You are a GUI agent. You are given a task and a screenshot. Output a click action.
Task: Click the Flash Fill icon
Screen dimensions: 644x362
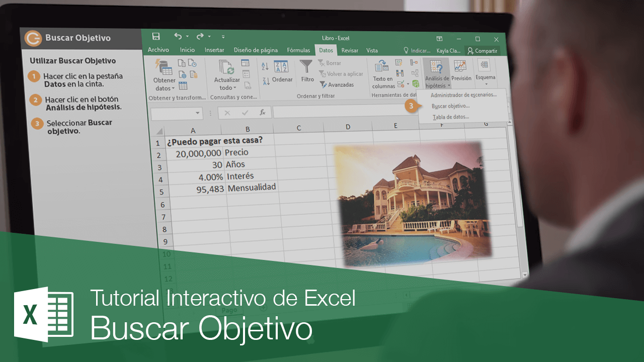398,63
